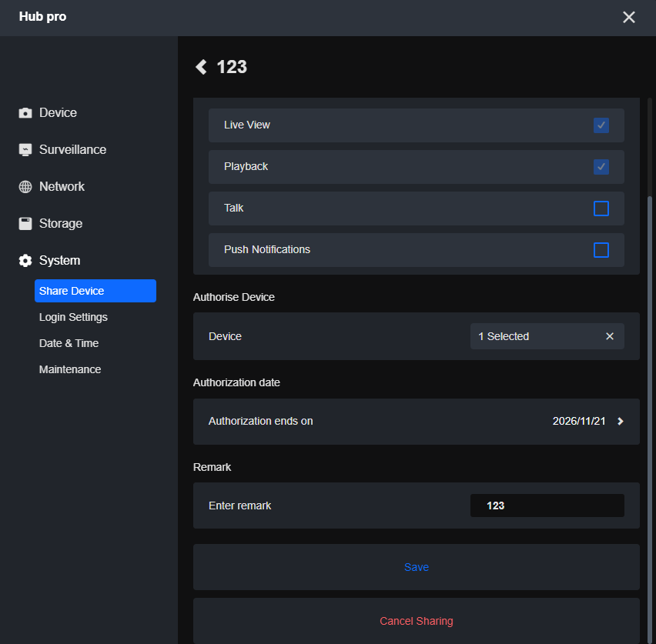Image resolution: width=656 pixels, height=644 pixels.
Task: Click the Authorise Device heading
Action: pos(234,297)
